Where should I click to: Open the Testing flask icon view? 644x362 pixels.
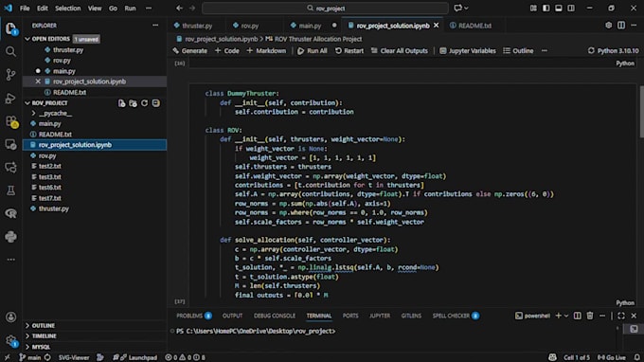click(10, 190)
